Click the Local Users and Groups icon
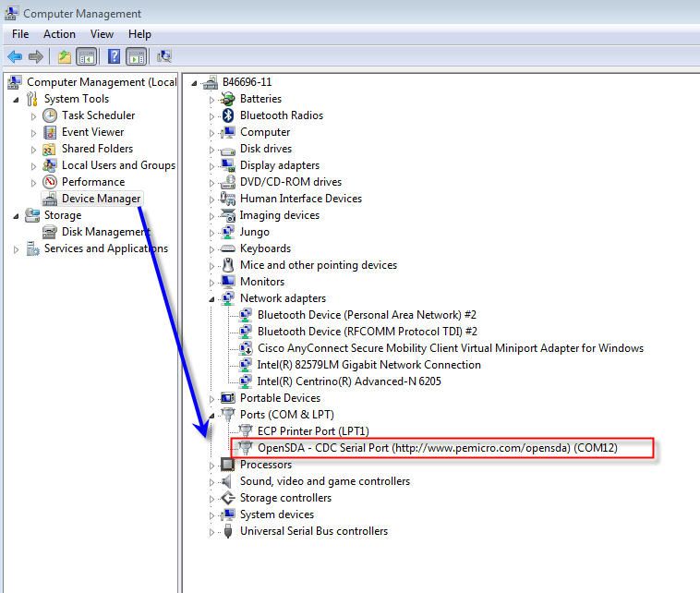Viewport: 700px width, 593px height. click(x=50, y=165)
